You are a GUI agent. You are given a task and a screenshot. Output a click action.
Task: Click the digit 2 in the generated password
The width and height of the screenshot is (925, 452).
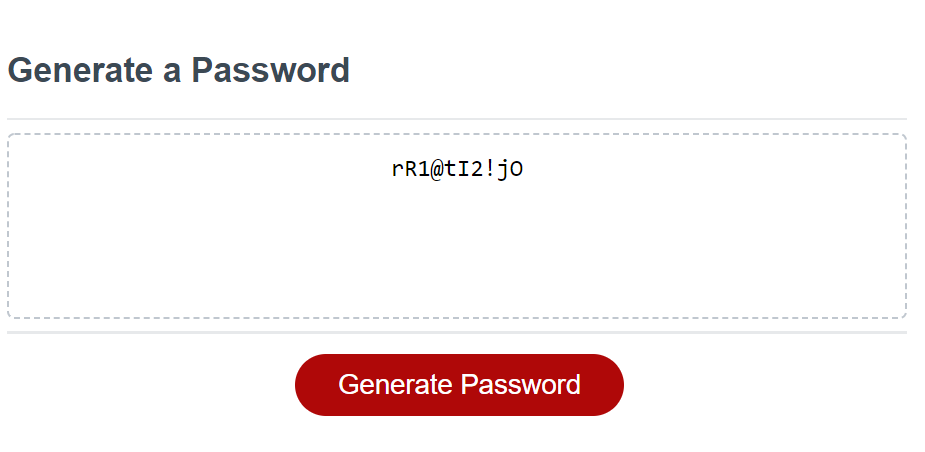477,169
